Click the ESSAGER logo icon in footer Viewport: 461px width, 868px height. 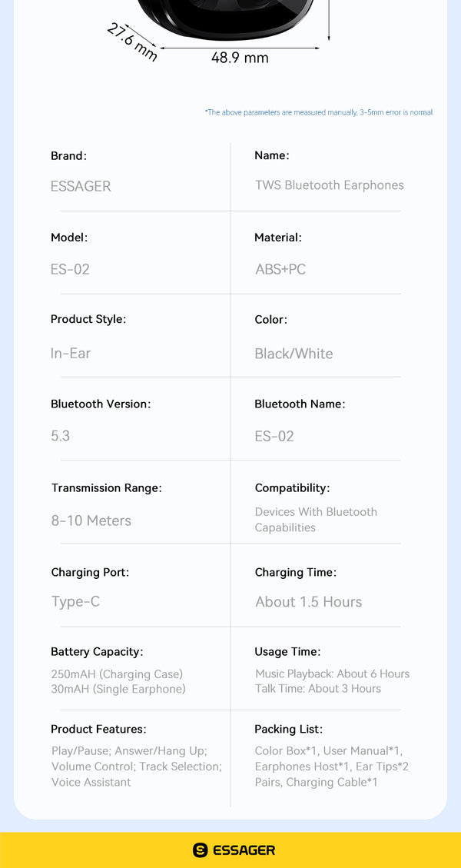tap(201, 850)
